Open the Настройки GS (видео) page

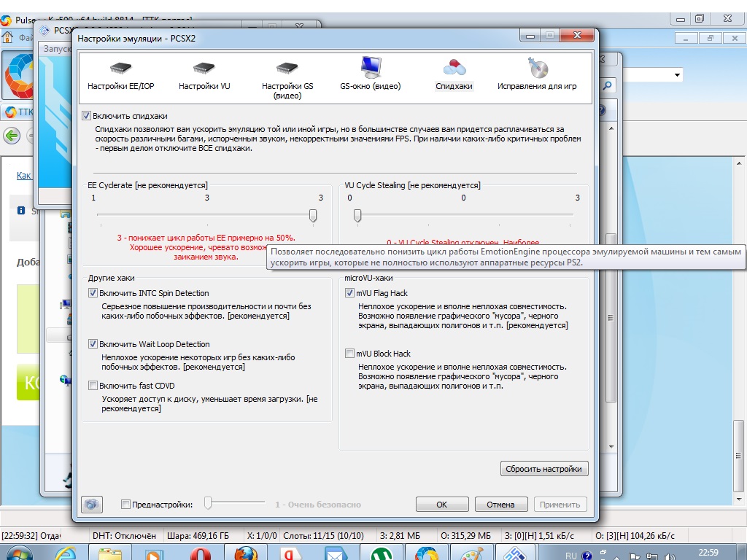coord(287,81)
